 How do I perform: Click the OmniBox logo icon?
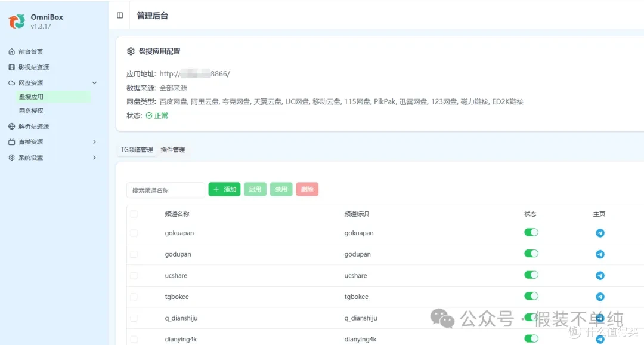pos(17,21)
